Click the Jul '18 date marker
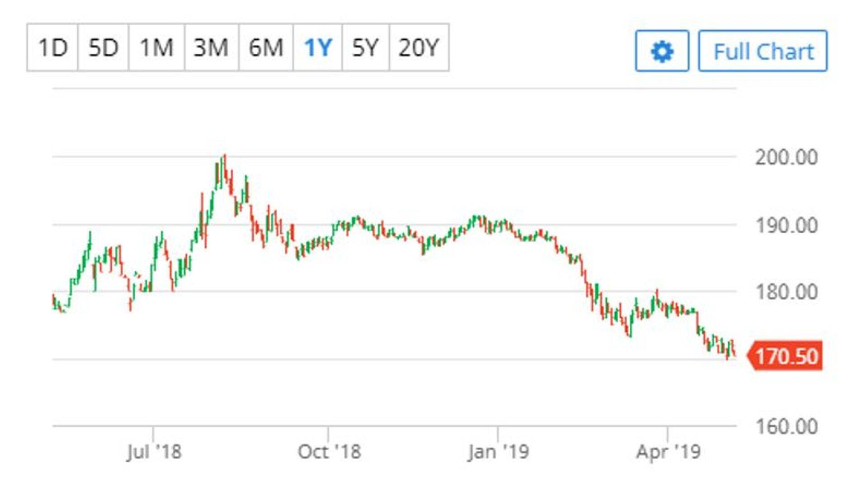Image resolution: width=868 pixels, height=485 pixels. point(154,451)
